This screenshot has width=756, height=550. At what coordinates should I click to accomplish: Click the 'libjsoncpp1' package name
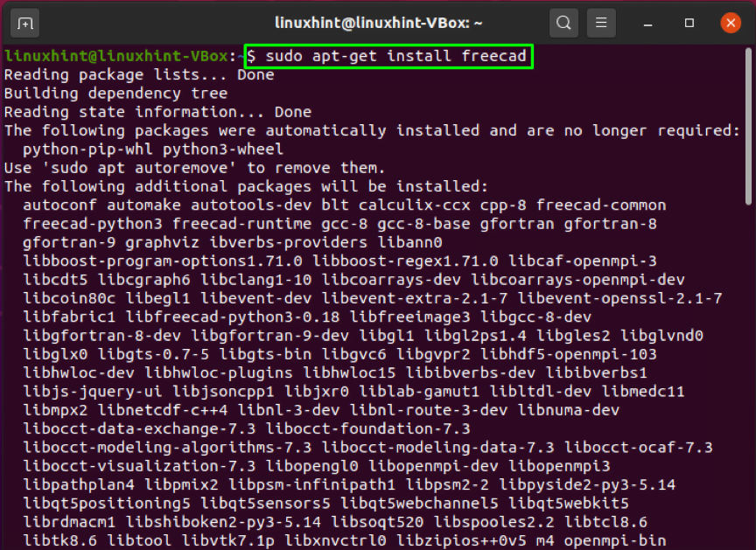point(223,392)
